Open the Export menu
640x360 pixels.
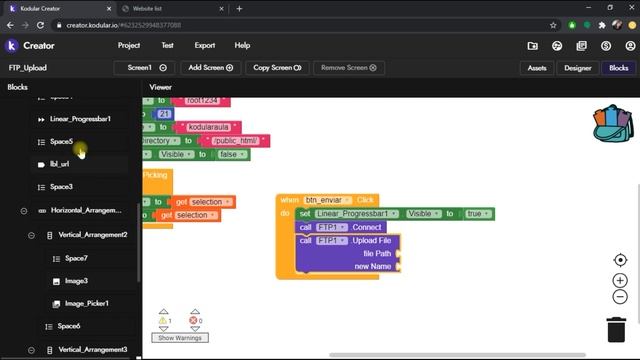(x=204, y=46)
